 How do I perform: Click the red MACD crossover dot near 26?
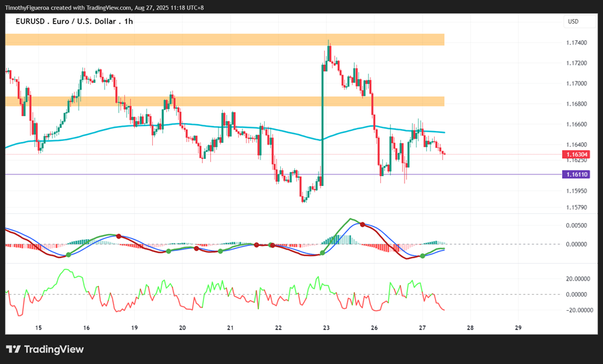point(362,224)
